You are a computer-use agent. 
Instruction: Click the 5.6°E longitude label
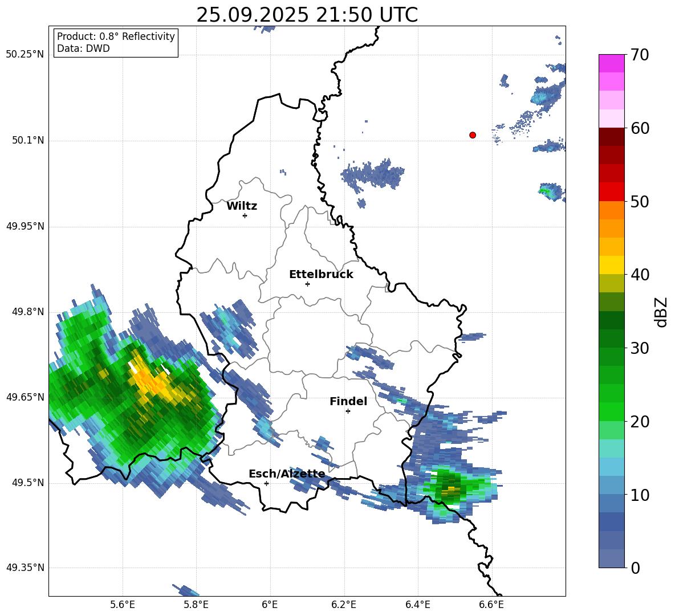click(123, 605)
